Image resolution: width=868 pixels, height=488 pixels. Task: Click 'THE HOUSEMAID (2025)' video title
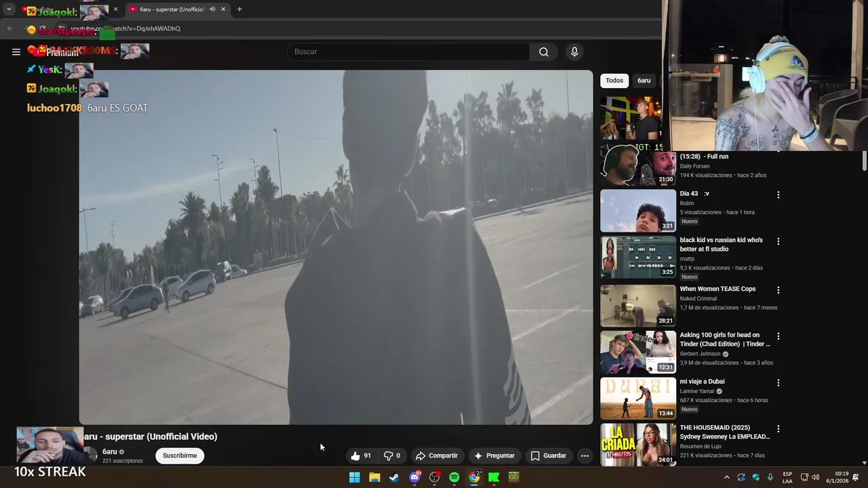coord(725,432)
